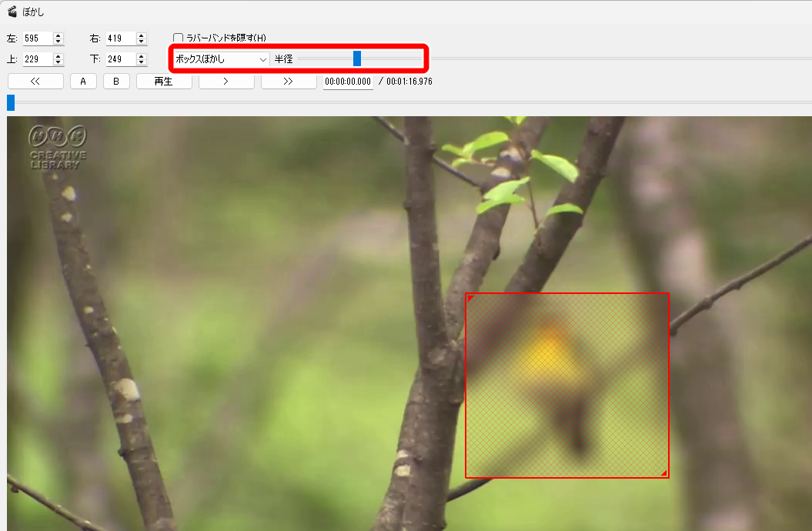The image size is (812, 531).
Task: Set marker B point
Action: pyautogui.click(x=116, y=82)
